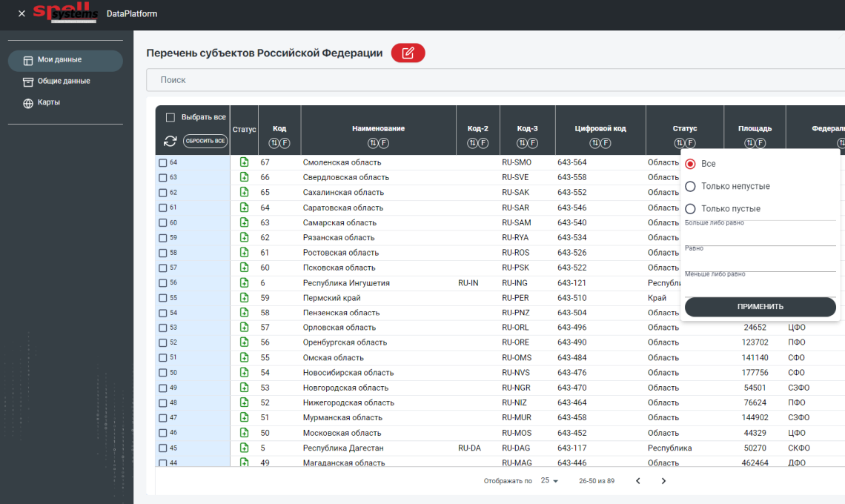Screen dimensions: 845x504
Task: Sort by the Код column
Action: 274,143
